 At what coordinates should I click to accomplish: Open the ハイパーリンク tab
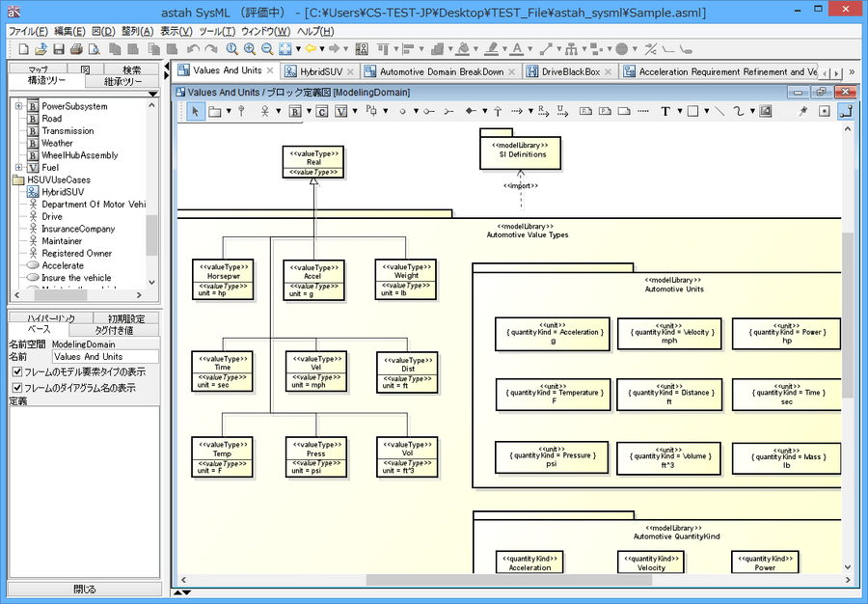51,318
